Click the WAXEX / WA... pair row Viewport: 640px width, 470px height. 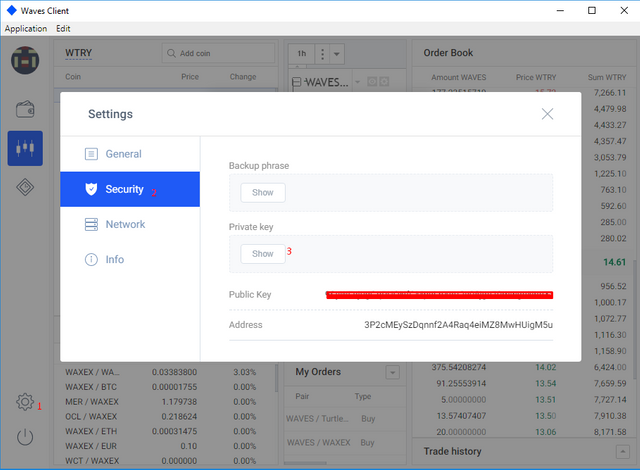point(165,372)
